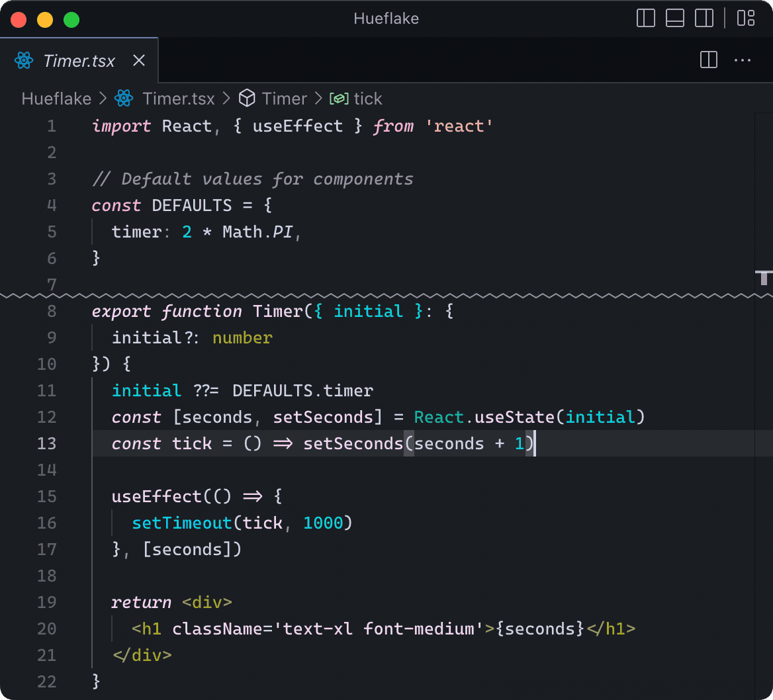Viewport: 773px width, 700px height.
Task: Open the Timer symbol outline from the breadcrumb
Action: tap(284, 98)
